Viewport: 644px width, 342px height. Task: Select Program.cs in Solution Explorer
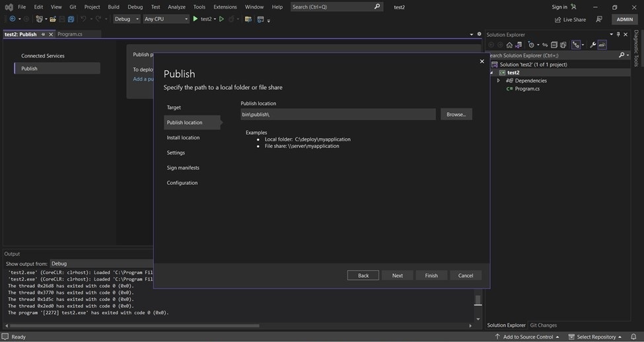point(527,88)
